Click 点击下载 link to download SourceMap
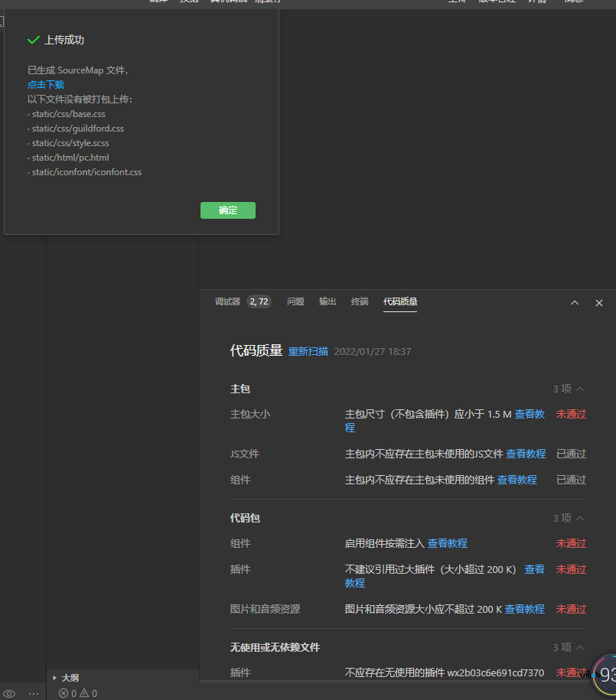The image size is (616, 700). 46,85
